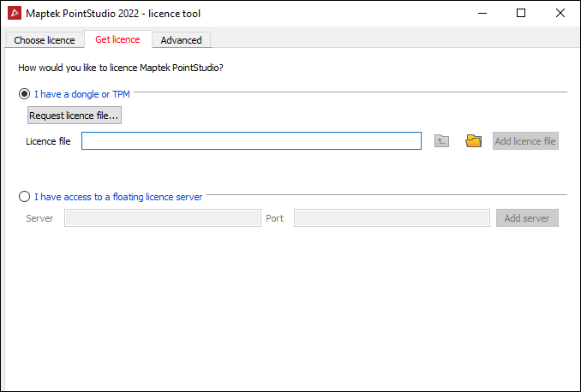Open the Advanced tab
The width and height of the screenshot is (581, 392).
(x=181, y=40)
